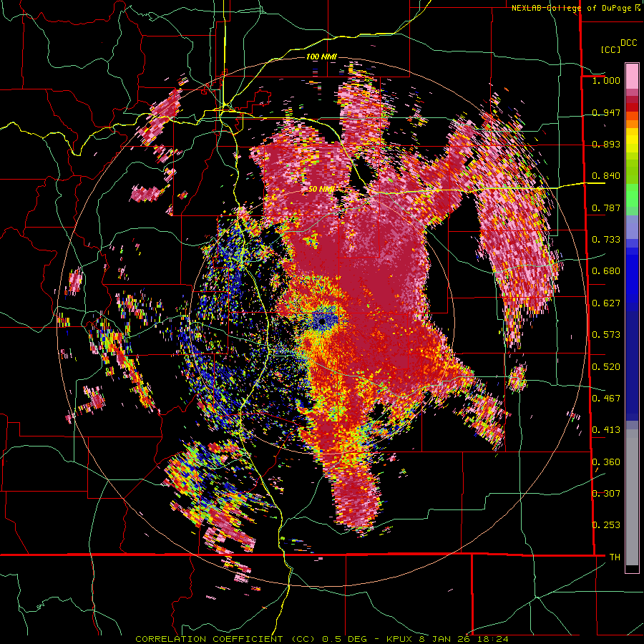Click the 0.413 scale value
This screenshot has width=644, height=644.
606,430
